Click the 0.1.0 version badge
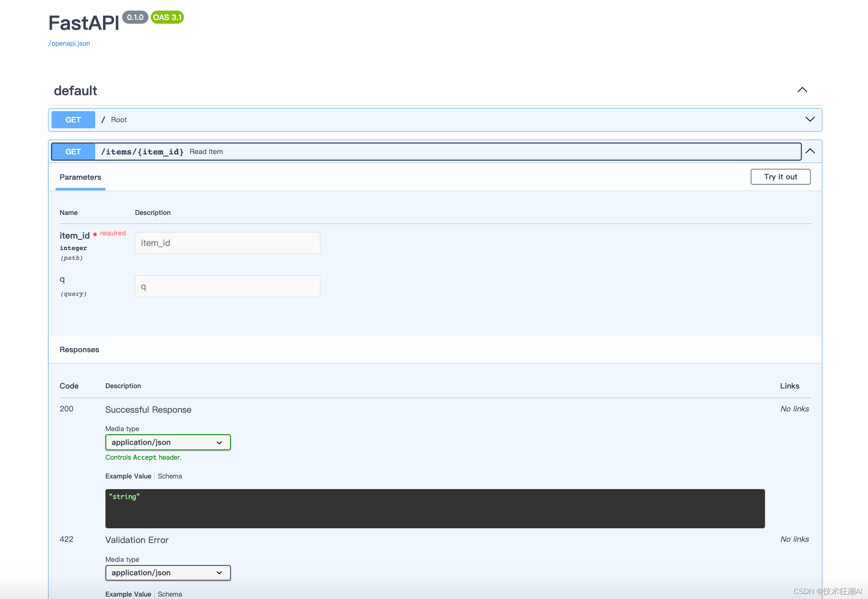 (x=135, y=17)
